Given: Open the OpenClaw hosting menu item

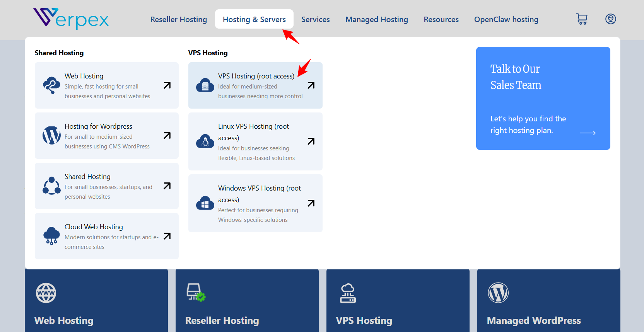Looking at the screenshot, I should pos(506,19).
